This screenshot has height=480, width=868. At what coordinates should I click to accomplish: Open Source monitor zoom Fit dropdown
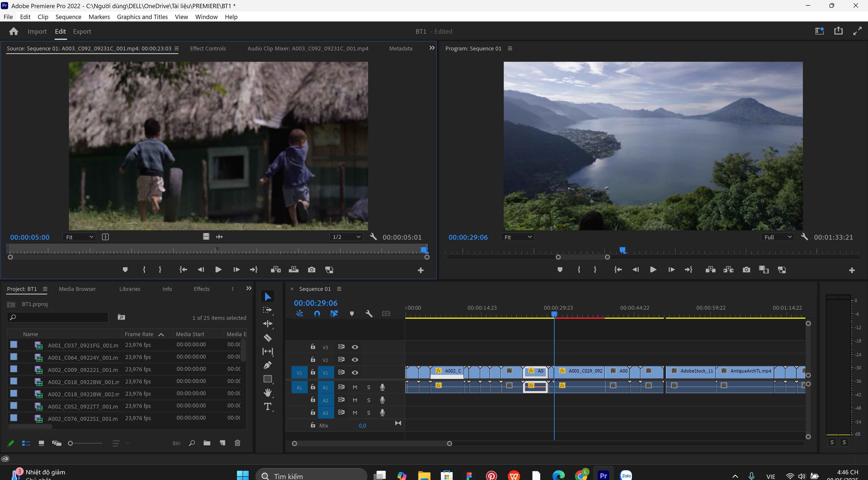[x=79, y=237]
